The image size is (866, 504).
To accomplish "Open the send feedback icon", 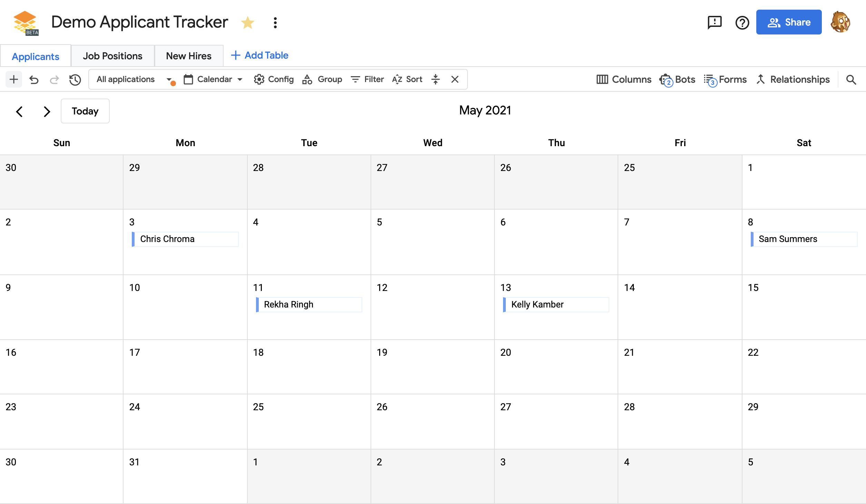I will coord(715,23).
